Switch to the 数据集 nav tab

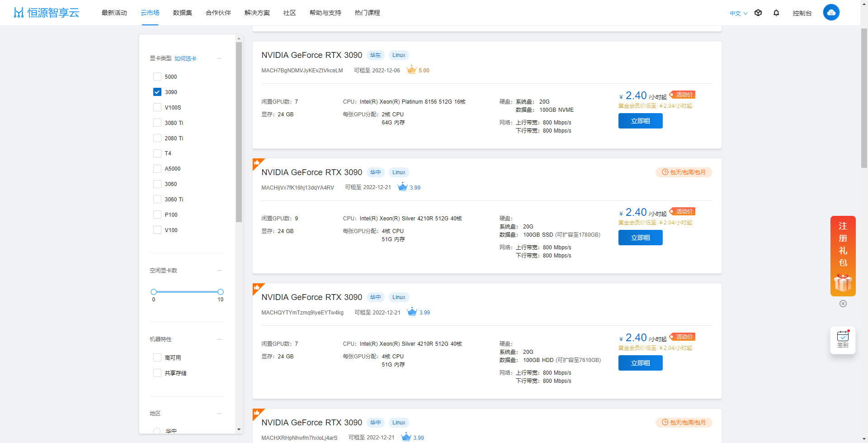click(182, 13)
